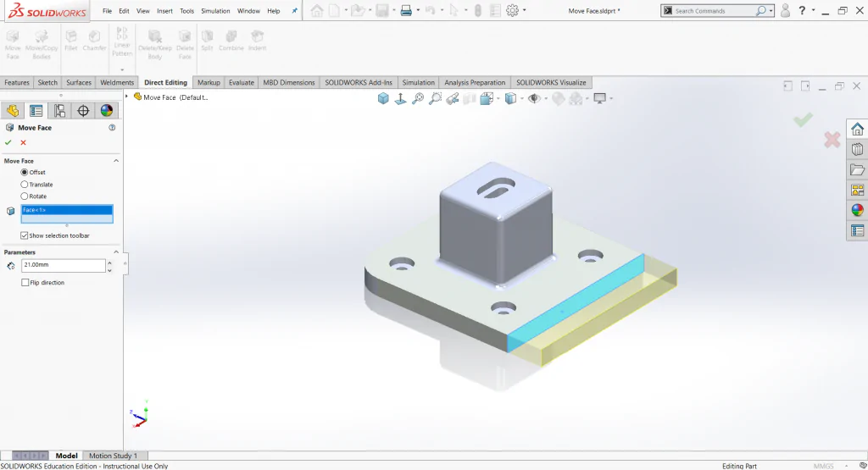The height and width of the screenshot is (470, 868).
Task: Open Move Face help icon
Action: click(x=112, y=128)
